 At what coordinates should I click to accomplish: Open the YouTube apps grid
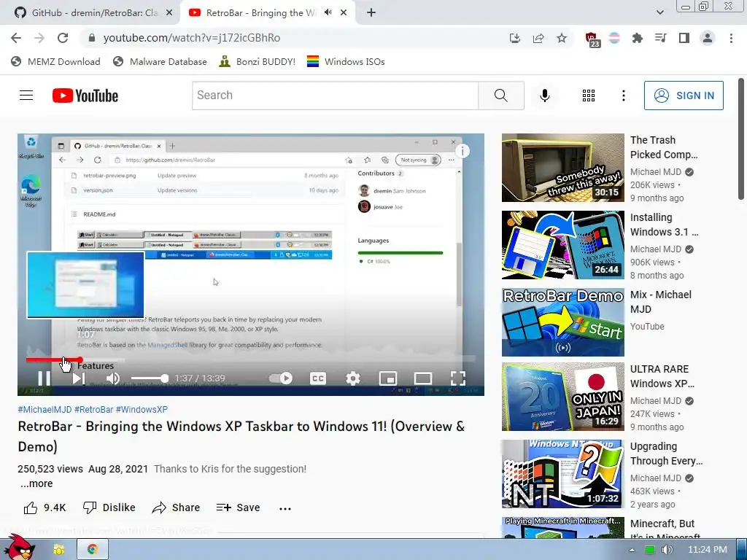[x=589, y=96]
